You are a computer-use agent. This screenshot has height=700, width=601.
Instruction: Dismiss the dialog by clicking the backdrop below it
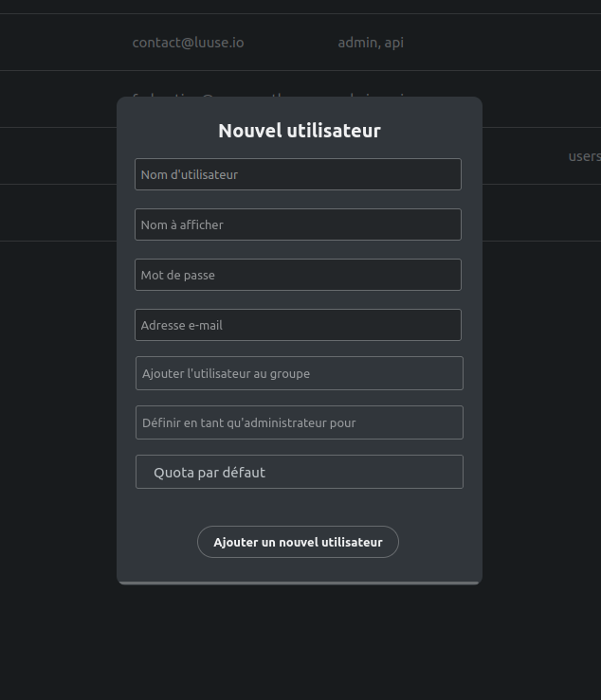tap(299, 644)
